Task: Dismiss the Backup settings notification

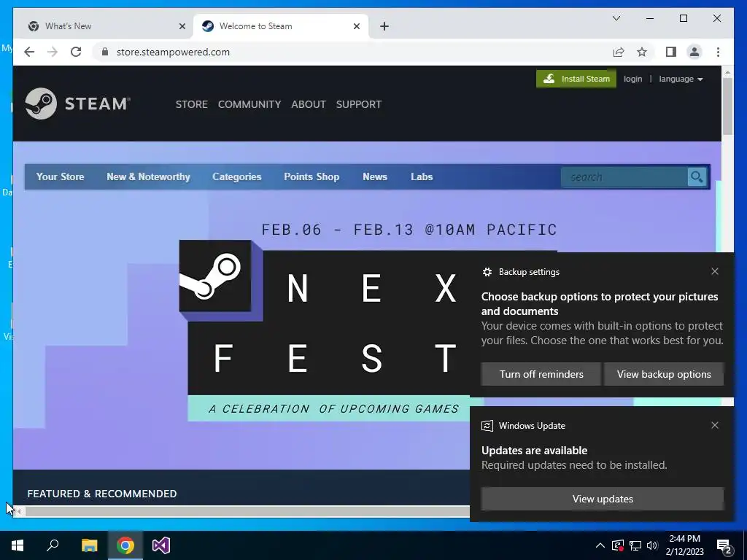Action: pos(715,271)
